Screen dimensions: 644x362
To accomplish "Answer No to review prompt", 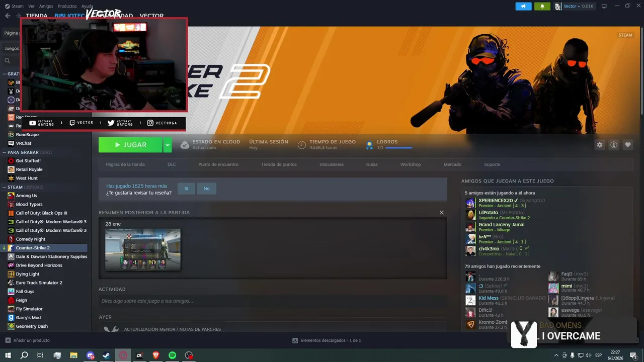I will (x=206, y=189).
